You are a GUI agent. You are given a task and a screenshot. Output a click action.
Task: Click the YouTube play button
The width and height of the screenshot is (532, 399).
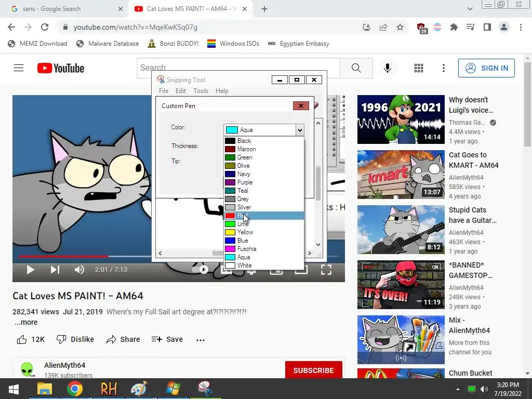tap(30, 270)
